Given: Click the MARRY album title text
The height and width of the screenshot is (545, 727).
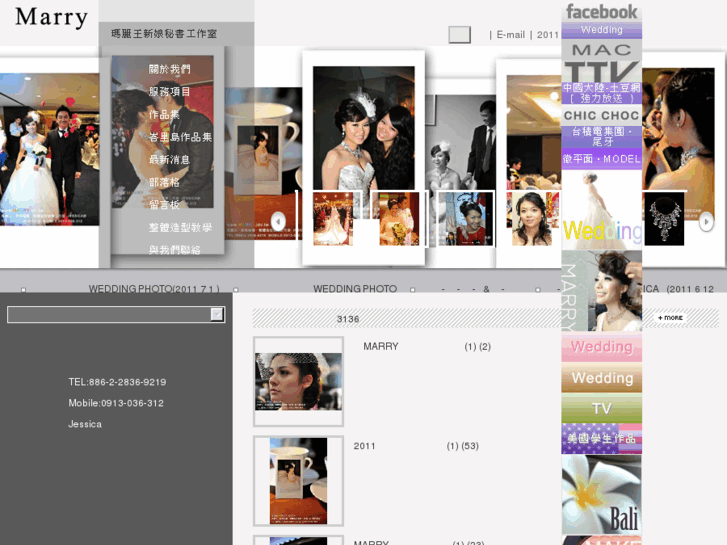Looking at the screenshot, I should point(381,346).
